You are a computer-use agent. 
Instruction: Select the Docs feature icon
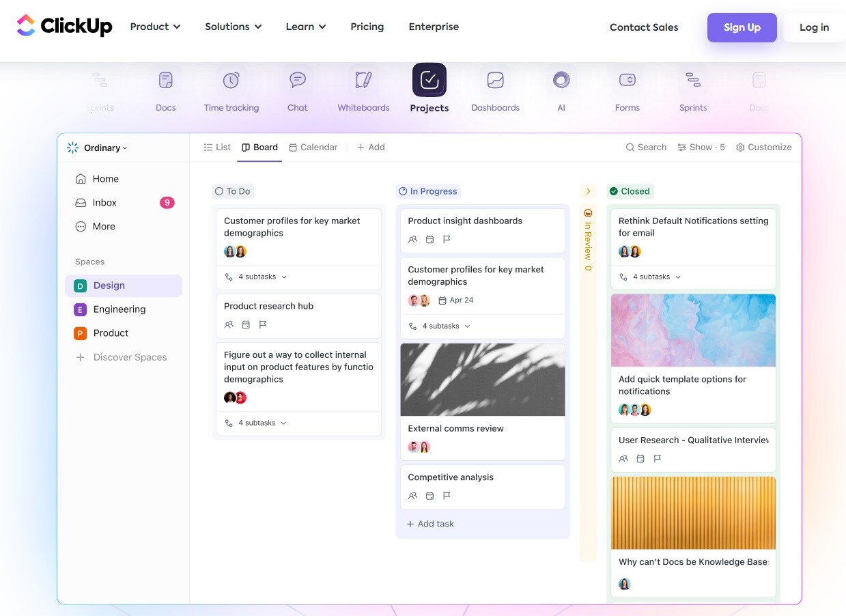click(x=165, y=81)
